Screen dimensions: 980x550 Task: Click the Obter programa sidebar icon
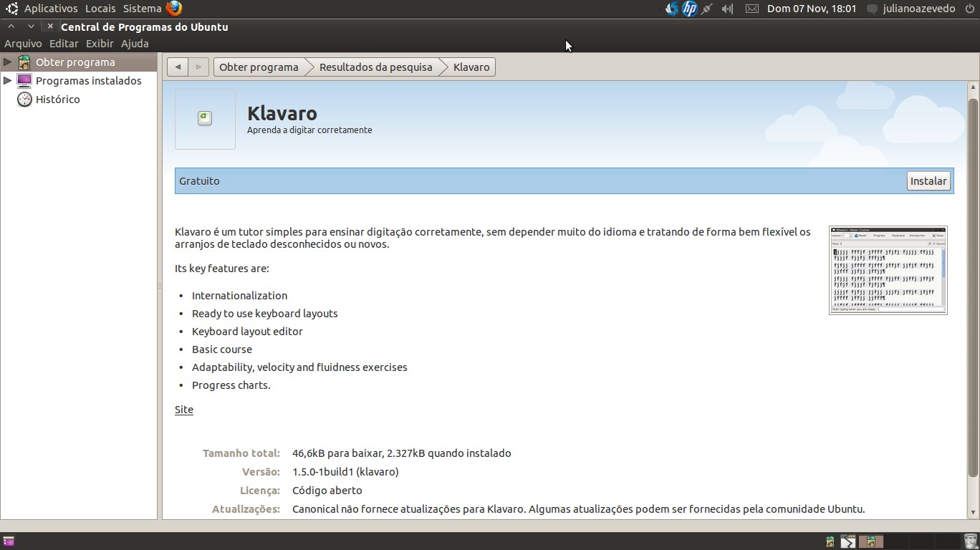[24, 62]
